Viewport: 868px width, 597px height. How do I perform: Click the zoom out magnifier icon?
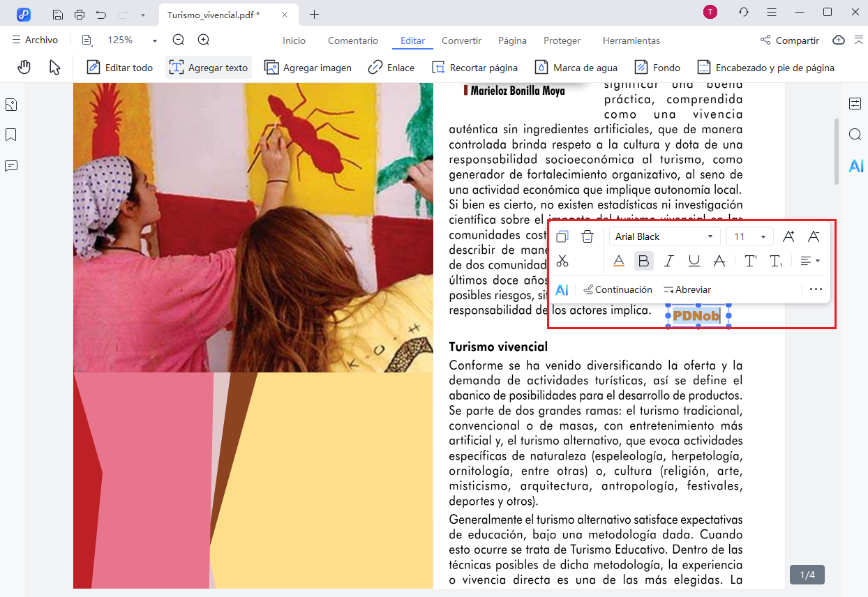point(179,40)
